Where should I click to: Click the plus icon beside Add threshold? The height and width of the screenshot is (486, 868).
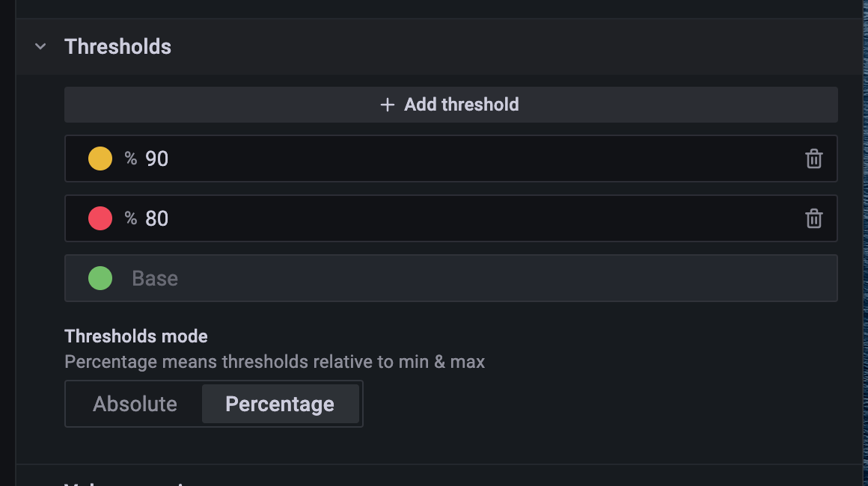[x=387, y=105]
